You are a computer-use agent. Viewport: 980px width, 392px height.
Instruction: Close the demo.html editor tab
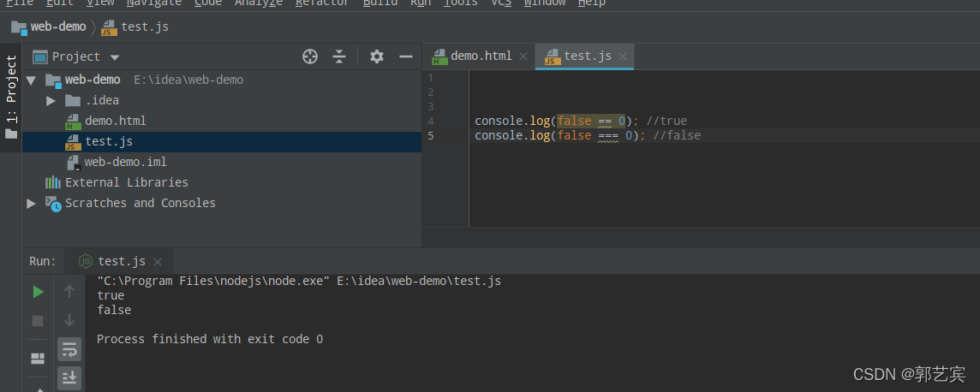point(523,56)
